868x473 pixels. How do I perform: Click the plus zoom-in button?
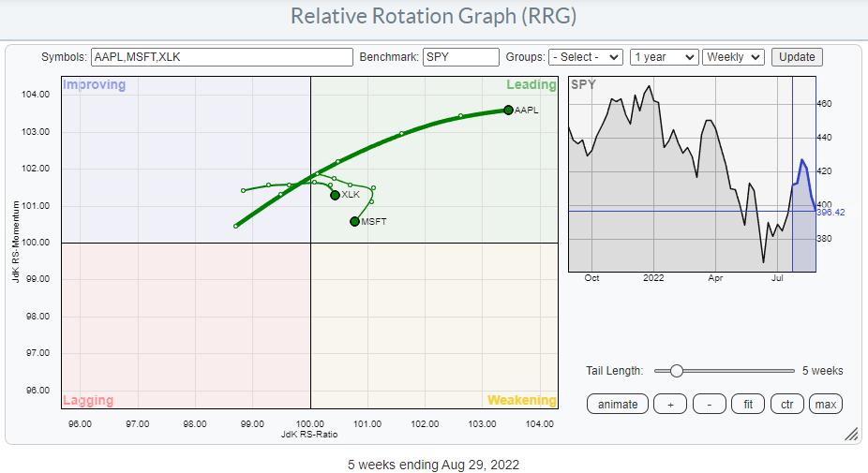669,404
